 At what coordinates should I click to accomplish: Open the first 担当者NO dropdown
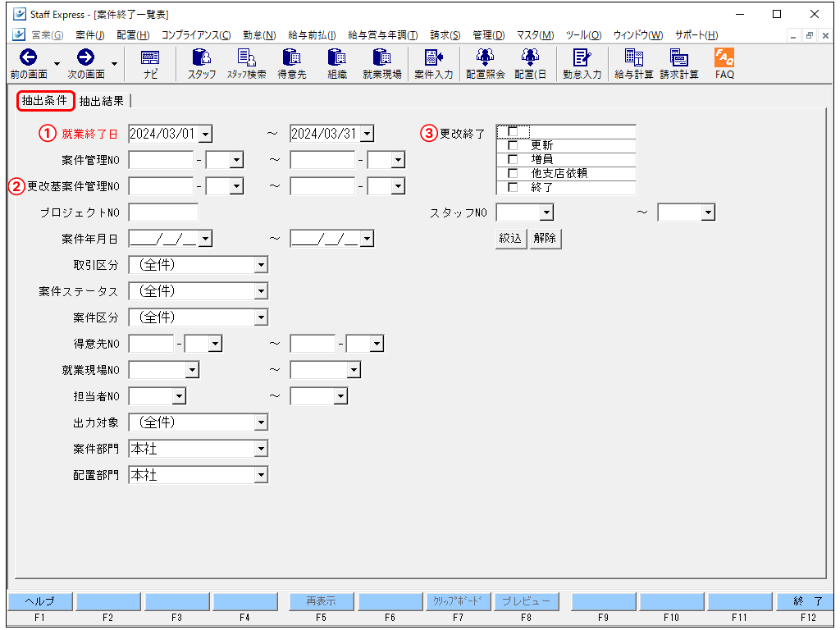[179, 396]
